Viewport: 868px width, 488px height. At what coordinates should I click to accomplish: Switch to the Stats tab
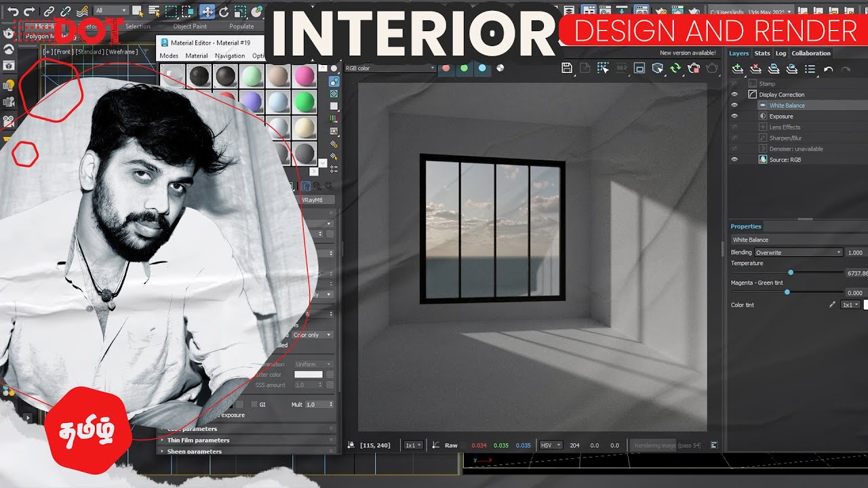[762, 53]
